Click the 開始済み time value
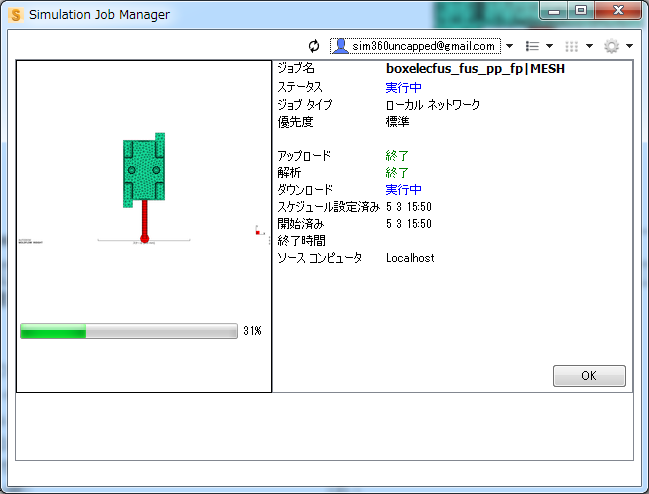This screenshot has width=649, height=494. [409, 223]
